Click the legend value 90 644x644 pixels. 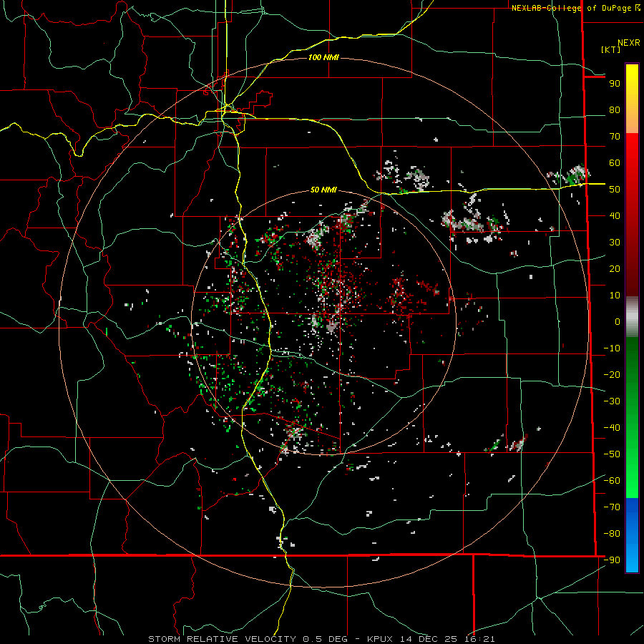pyautogui.click(x=615, y=84)
